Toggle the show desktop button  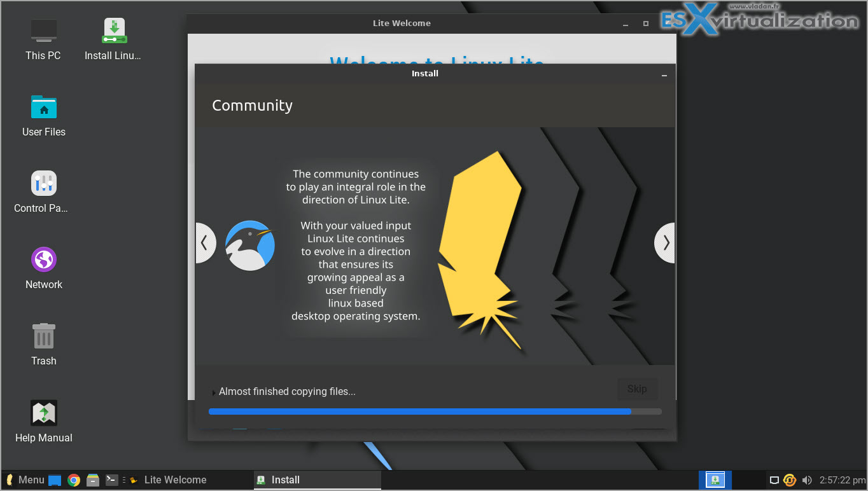(x=55, y=480)
